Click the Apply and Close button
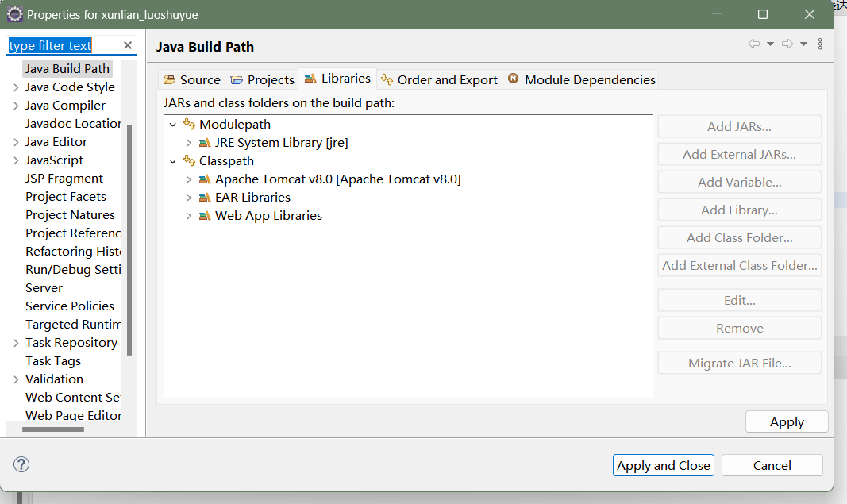The height and width of the screenshot is (504, 847). click(x=663, y=465)
